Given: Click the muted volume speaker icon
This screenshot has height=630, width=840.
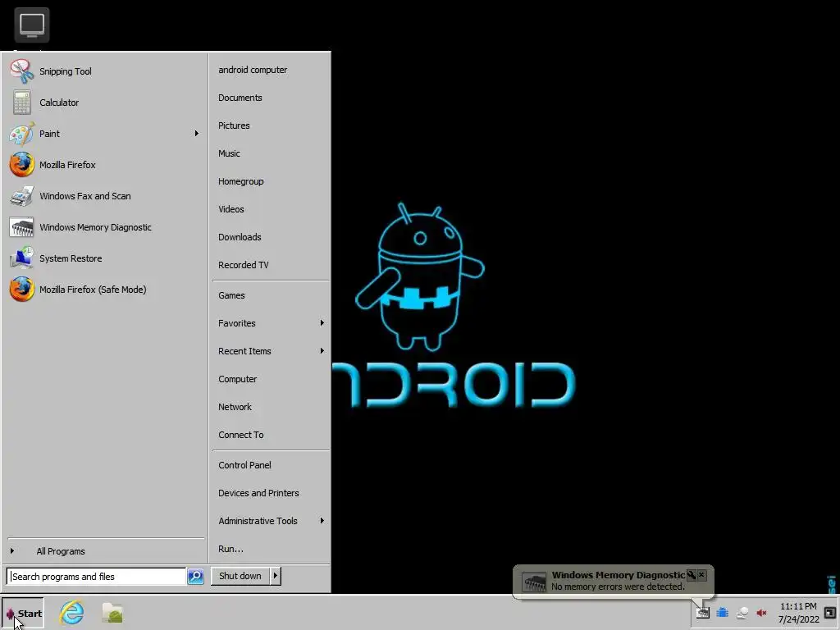Looking at the screenshot, I should click(761, 613).
